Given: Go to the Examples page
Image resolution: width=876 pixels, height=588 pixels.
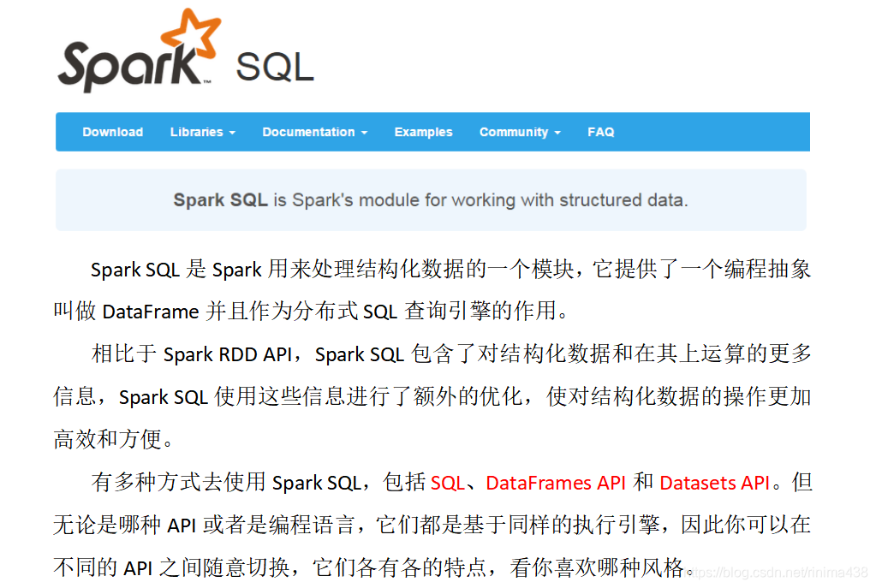Looking at the screenshot, I should tap(424, 132).
